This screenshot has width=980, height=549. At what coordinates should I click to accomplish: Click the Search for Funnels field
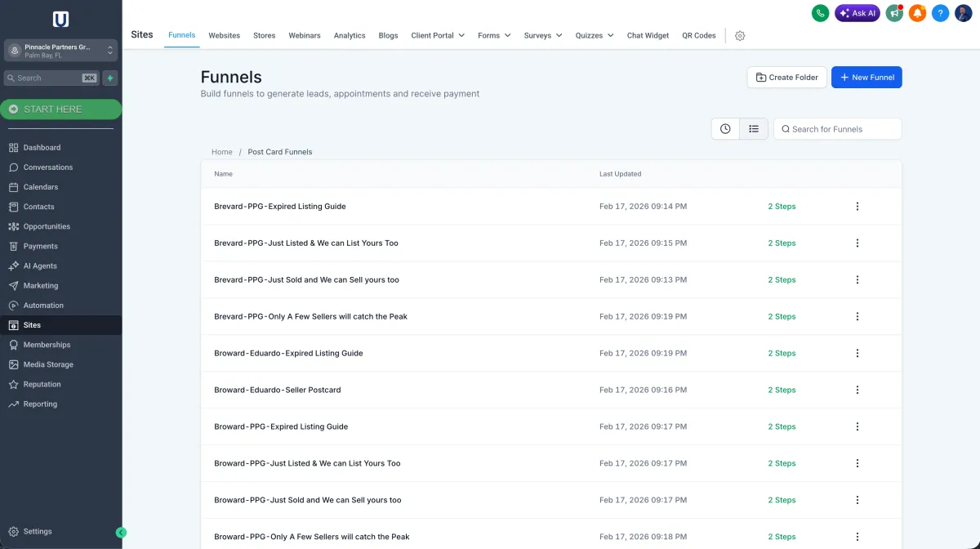(841, 129)
